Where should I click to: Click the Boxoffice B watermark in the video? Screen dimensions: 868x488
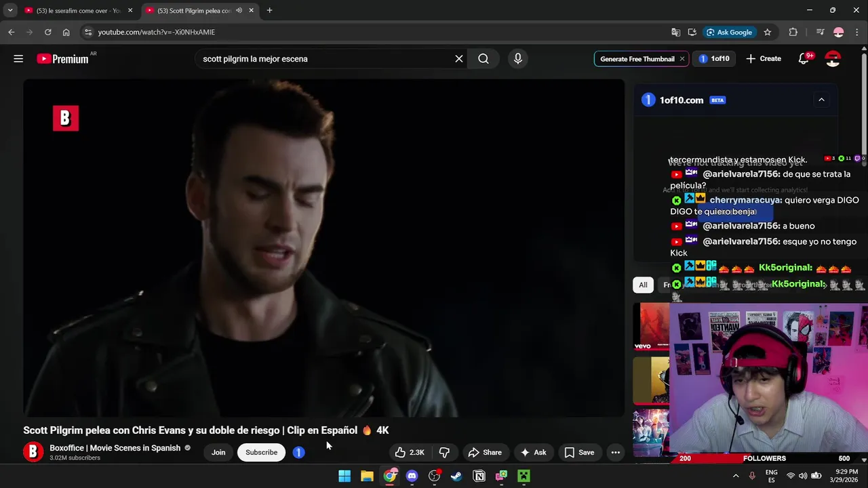(x=66, y=118)
